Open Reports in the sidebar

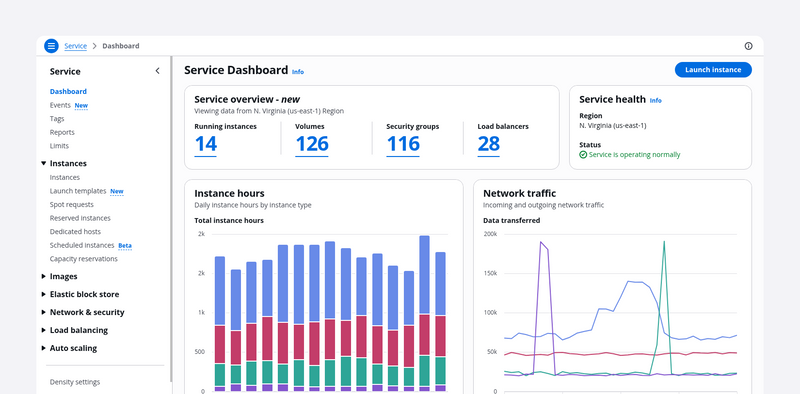(x=62, y=132)
